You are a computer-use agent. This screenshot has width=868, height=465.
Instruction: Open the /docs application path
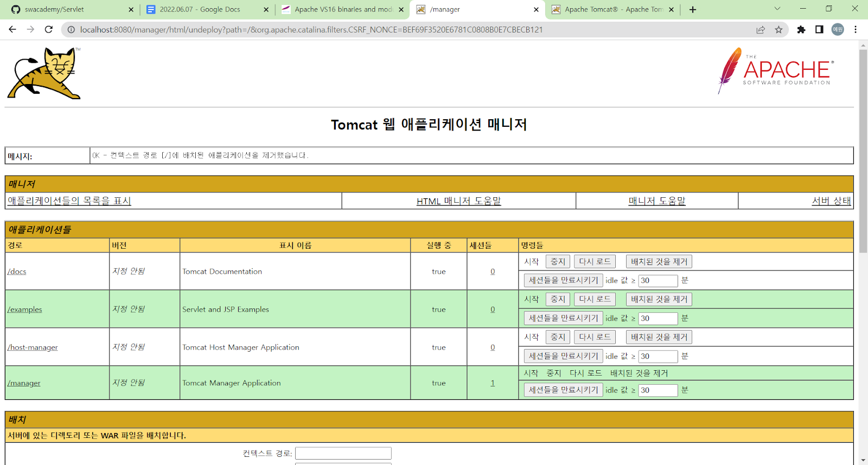17,272
